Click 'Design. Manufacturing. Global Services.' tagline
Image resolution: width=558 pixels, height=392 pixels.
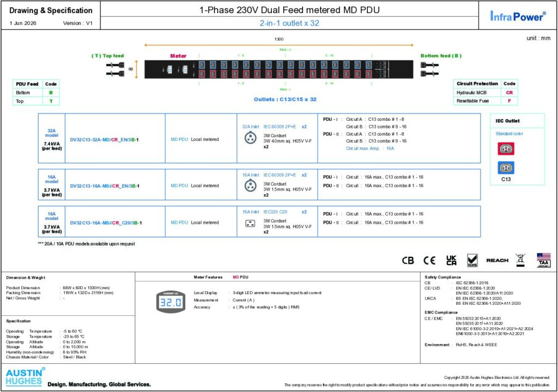pos(99,384)
